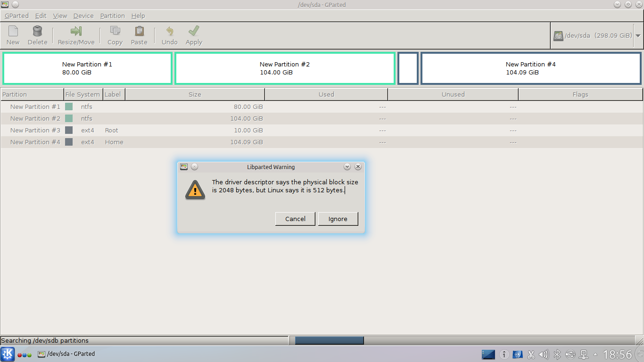Screen dimensions: 644x362
Task: Click the ext4 color swatch for New Partition #4
Action: [x=69, y=142]
